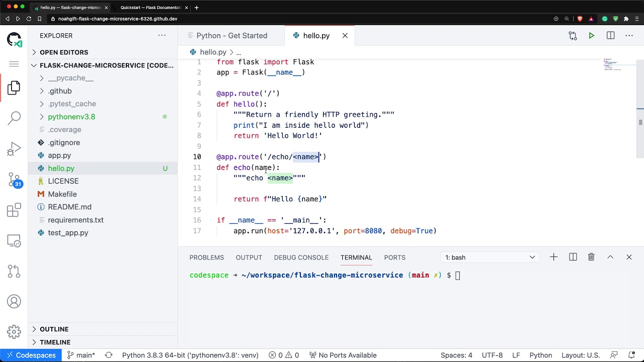Kill the terminal with trash icon
644x362 pixels.
click(591, 257)
